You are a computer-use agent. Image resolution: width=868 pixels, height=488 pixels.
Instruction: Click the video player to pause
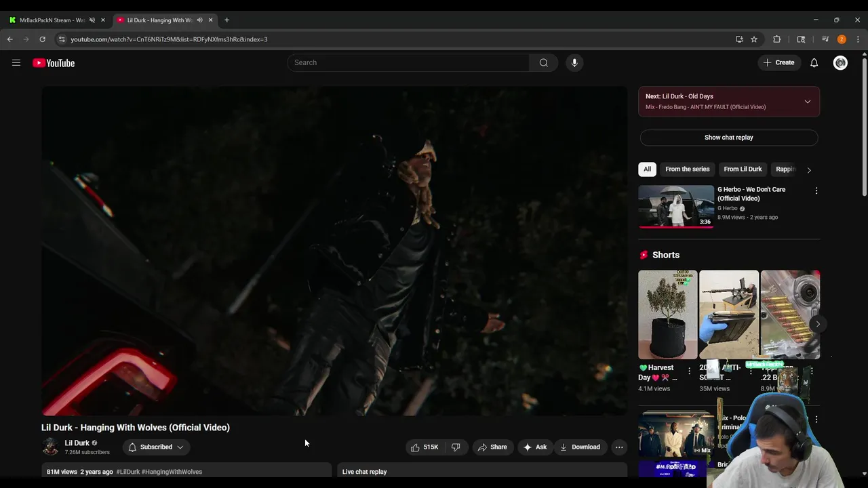[334, 251]
